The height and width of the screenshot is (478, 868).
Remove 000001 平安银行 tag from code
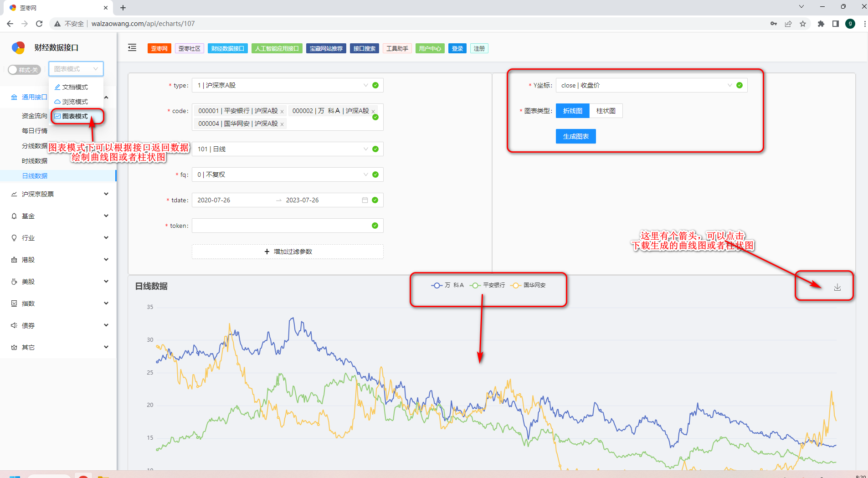tap(282, 112)
